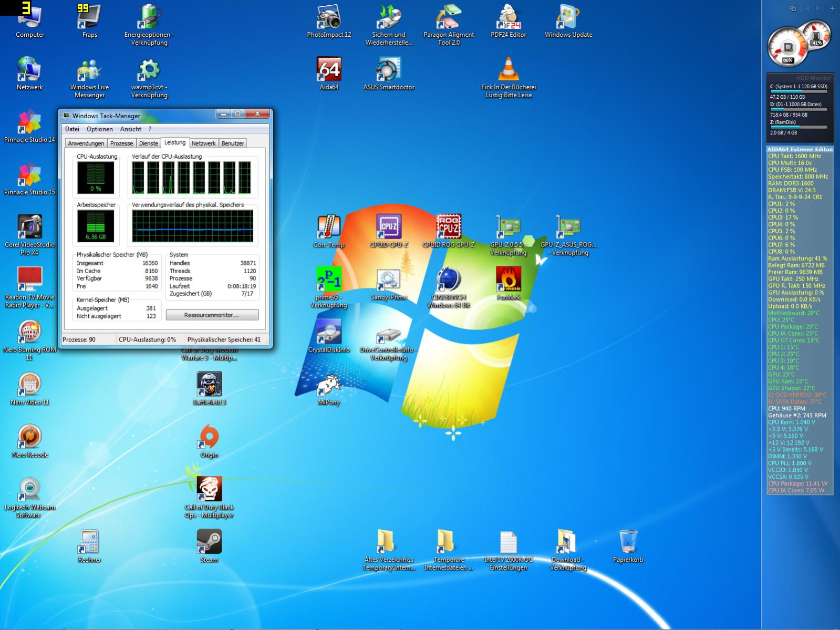Open CINEBENCH Windows 64 Bit

pyautogui.click(x=449, y=287)
